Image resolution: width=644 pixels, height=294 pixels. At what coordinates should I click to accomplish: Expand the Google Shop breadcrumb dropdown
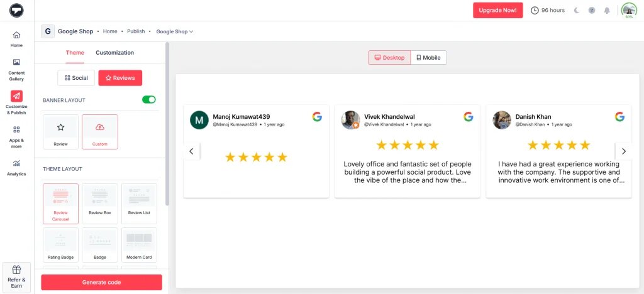[175, 31]
